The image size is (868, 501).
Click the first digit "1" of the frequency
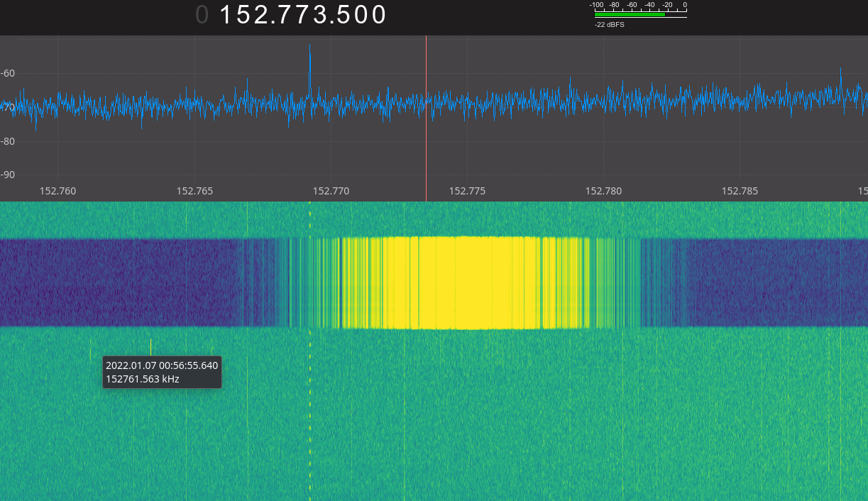pos(226,15)
